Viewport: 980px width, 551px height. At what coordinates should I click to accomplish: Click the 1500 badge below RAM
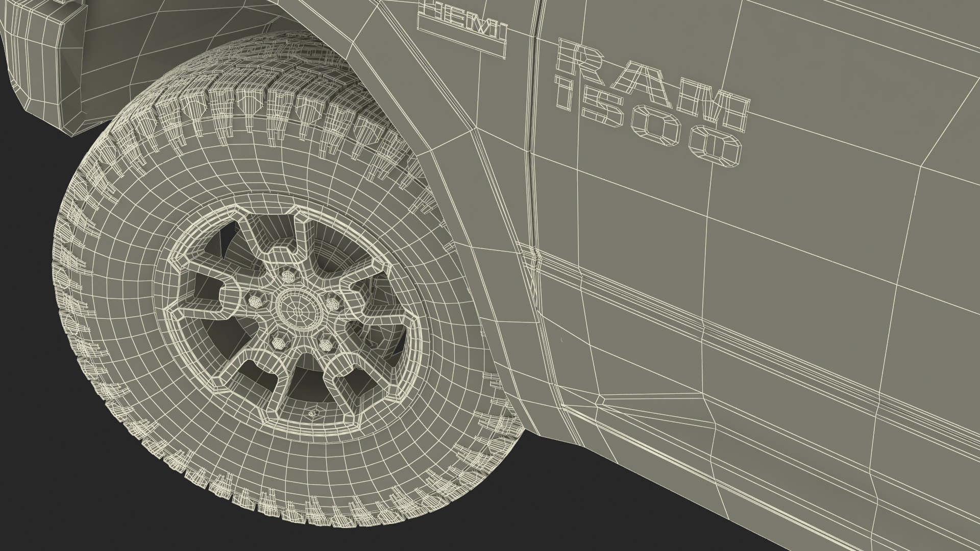pos(648,122)
